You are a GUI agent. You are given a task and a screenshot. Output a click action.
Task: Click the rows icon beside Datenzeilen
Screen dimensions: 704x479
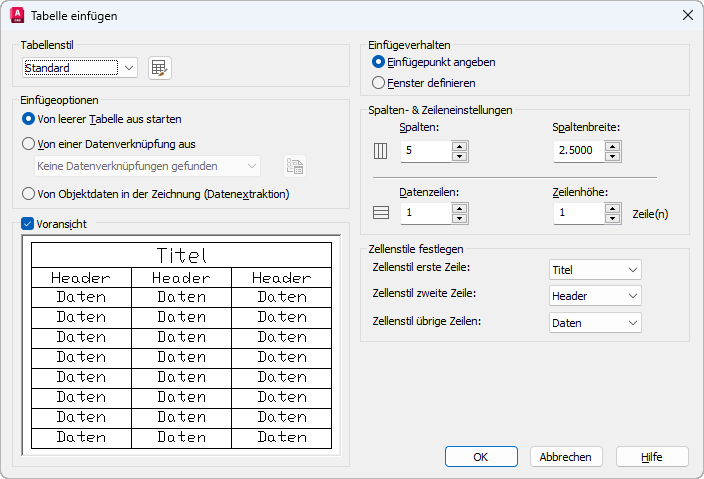380,213
